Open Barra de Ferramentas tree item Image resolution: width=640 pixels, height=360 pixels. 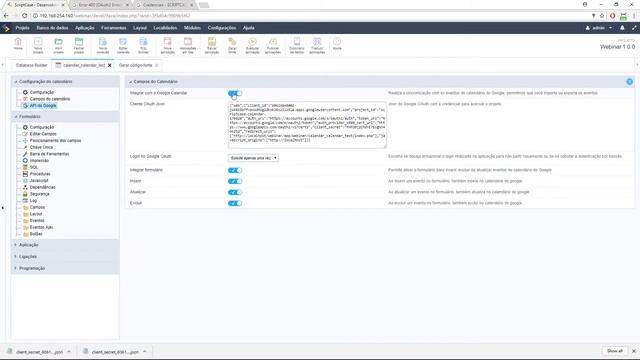point(49,154)
